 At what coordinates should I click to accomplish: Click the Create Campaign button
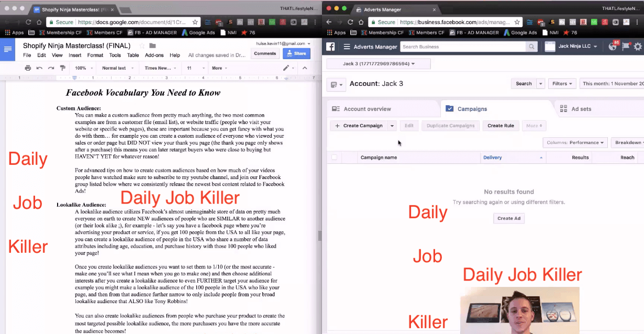359,126
